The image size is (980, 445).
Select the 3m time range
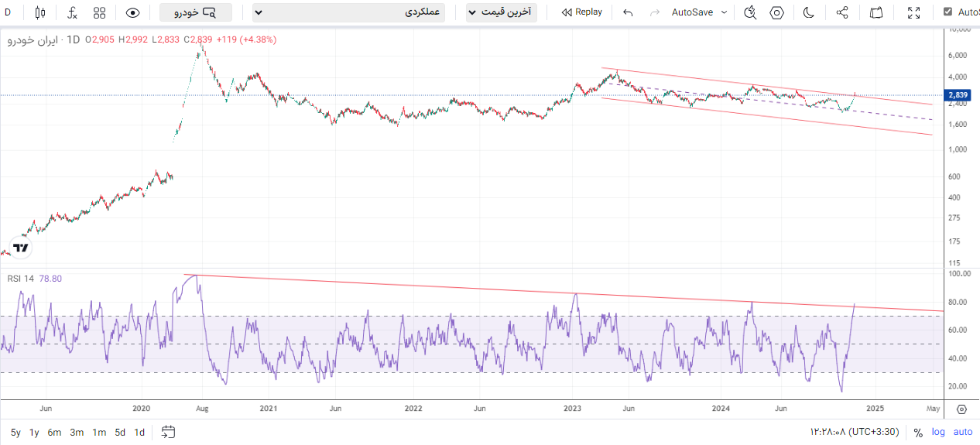(x=77, y=433)
